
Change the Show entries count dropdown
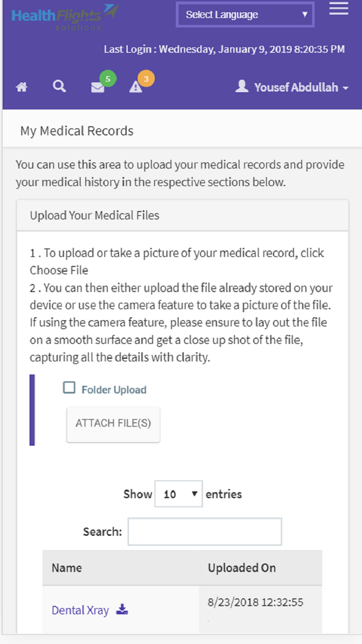tap(178, 494)
